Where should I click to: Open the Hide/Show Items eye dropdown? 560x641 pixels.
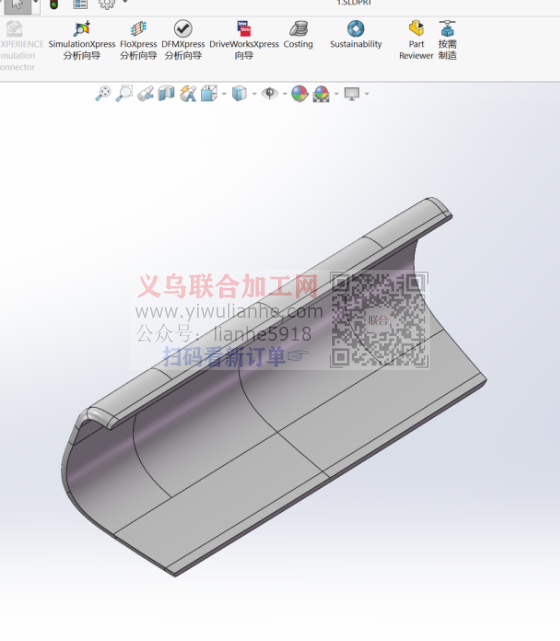click(270, 94)
